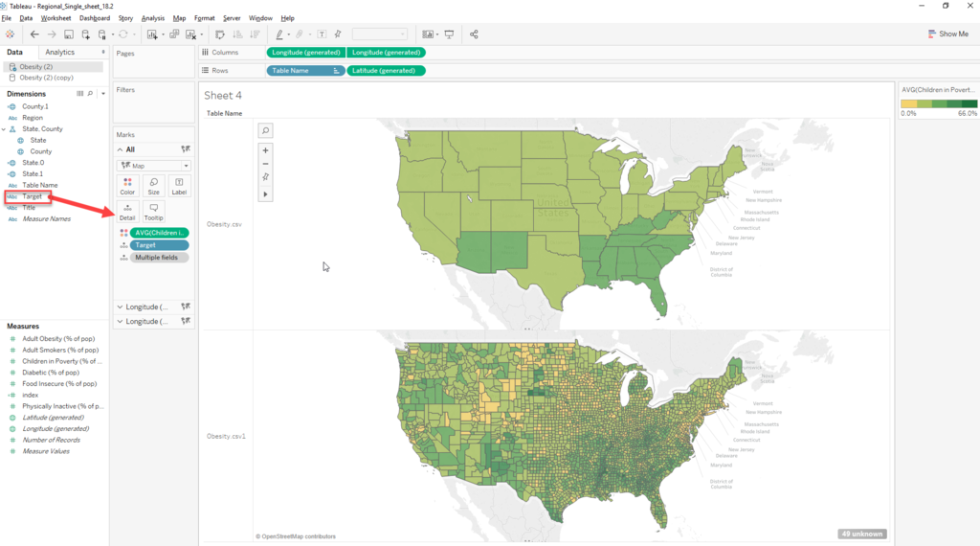Enter Presentation Mode icon
The image size is (980, 546).
(x=449, y=34)
